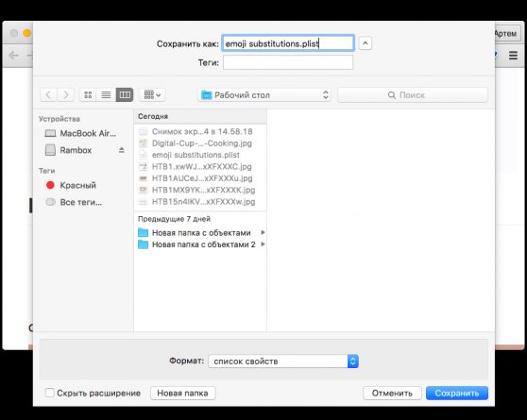This screenshot has width=527, height=420.
Task: Select the HTB15n4IKV jpg file
Action: pos(200,202)
